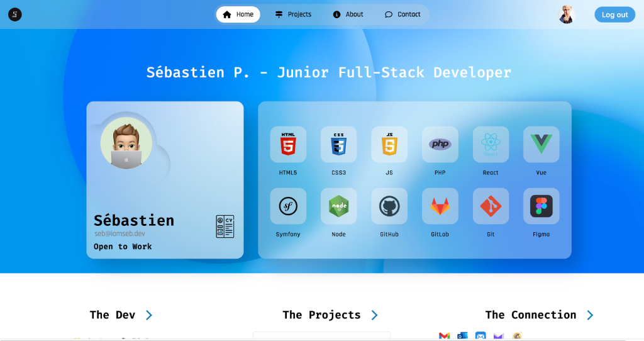Expand chevron next to The Projects
Image resolution: width=644 pixels, height=341 pixels.
pos(375,315)
